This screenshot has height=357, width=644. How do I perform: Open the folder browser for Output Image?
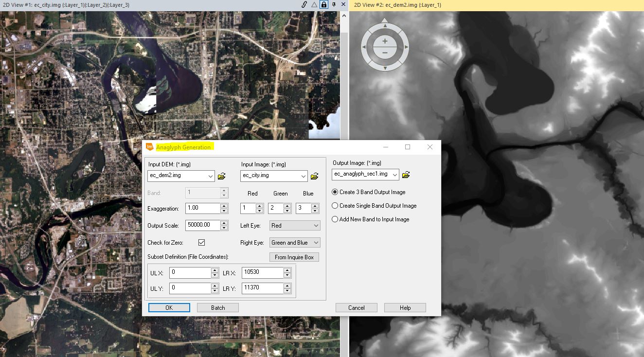point(407,174)
